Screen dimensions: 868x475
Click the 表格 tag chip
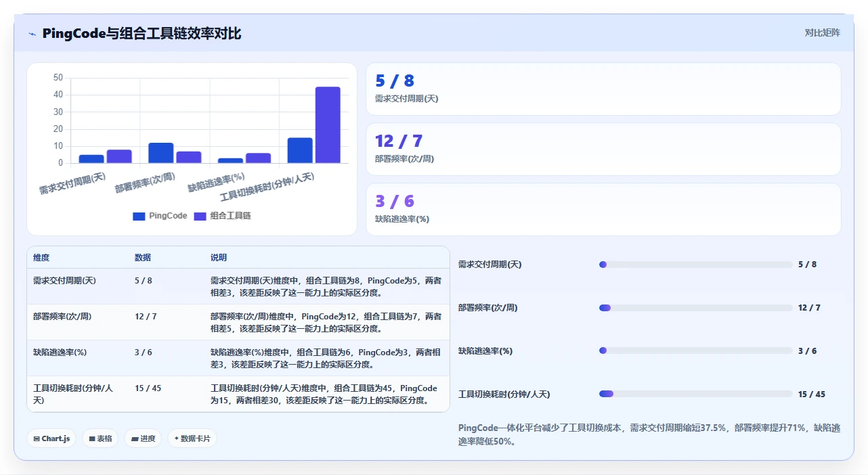click(100, 438)
